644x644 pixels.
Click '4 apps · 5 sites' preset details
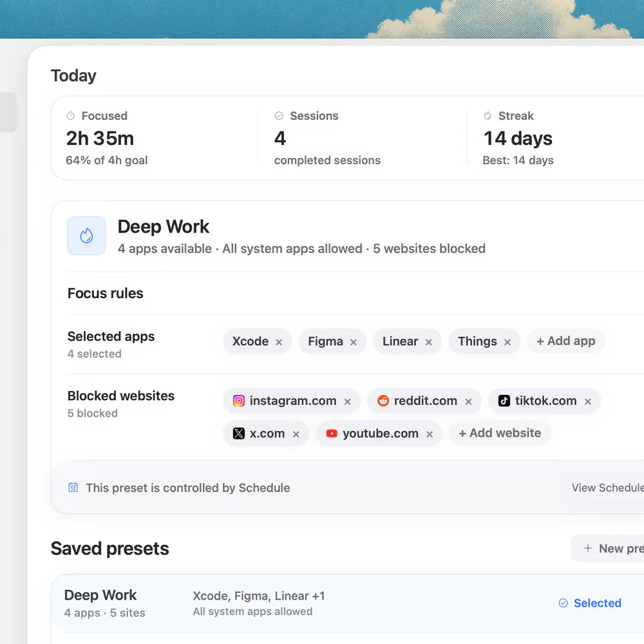coord(105,613)
